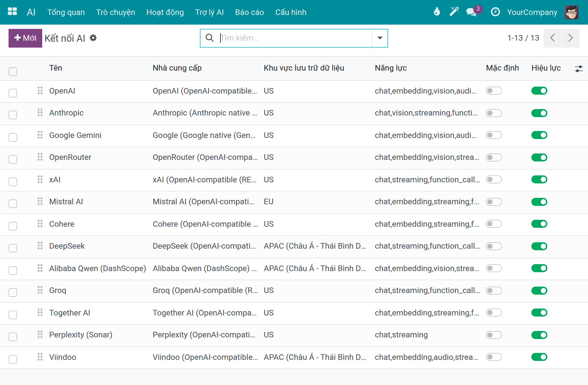Disable the Hiệu lực toggle for Anthropic
This screenshot has height=385, width=588.
click(x=539, y=113)
